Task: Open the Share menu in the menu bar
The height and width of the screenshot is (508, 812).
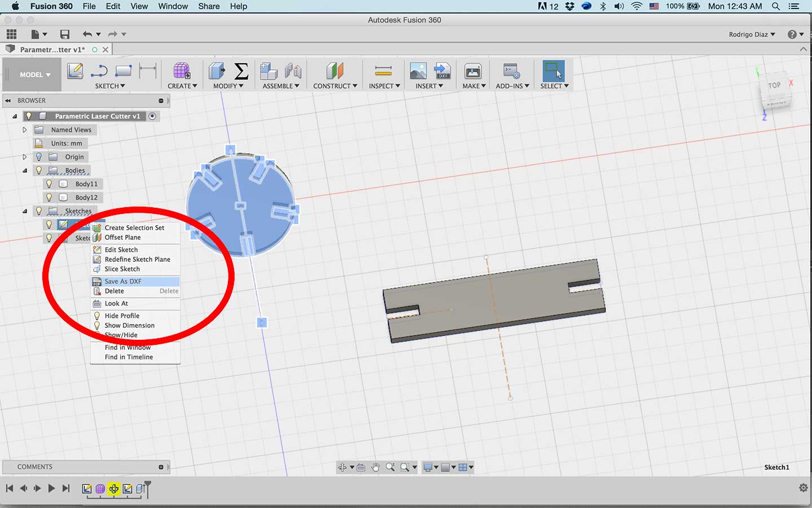Action: click(x=209, y=6)
